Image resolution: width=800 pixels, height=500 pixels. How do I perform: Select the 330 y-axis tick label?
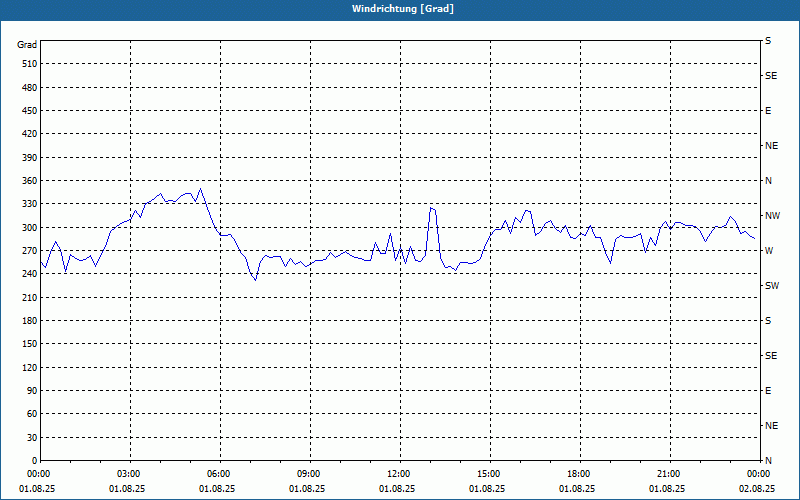click(x=30, y=204)
